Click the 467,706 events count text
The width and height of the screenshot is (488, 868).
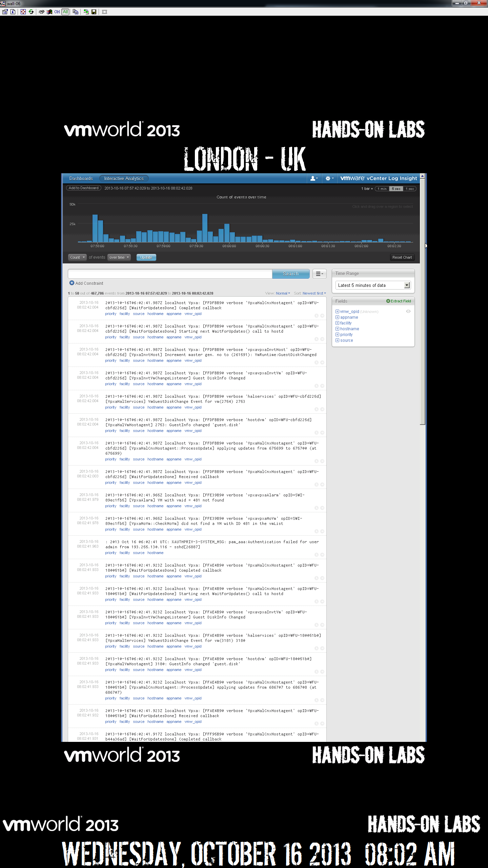point(97,293)
